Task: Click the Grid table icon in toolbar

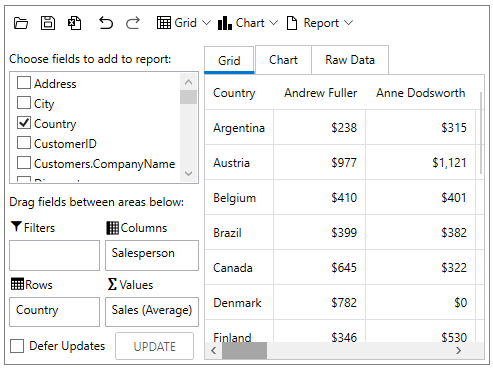Action: pyautogui.click(x=164, y=23)
